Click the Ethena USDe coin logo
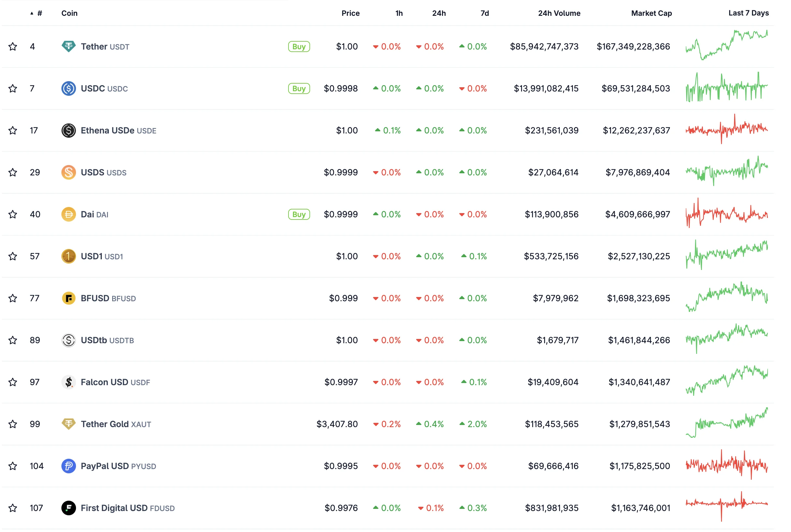791x532 pixels. 69,130
